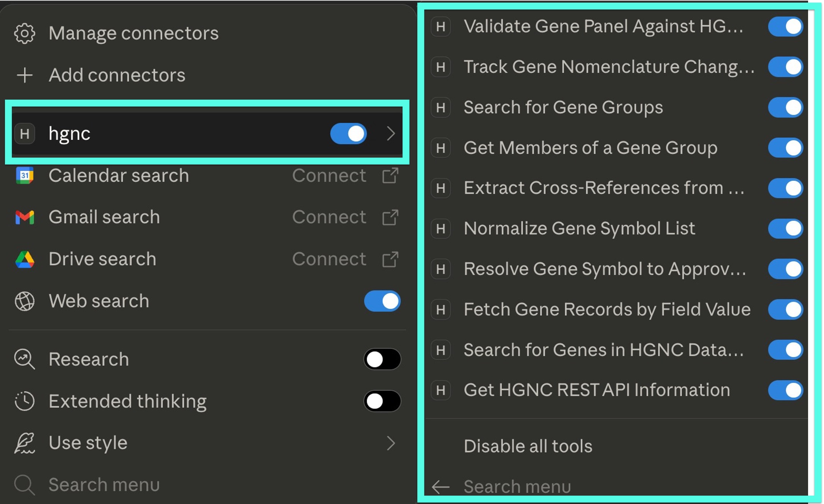Click the Gmail search icon
The width and height of the screenshot is (824, 504).
[25, 217]
